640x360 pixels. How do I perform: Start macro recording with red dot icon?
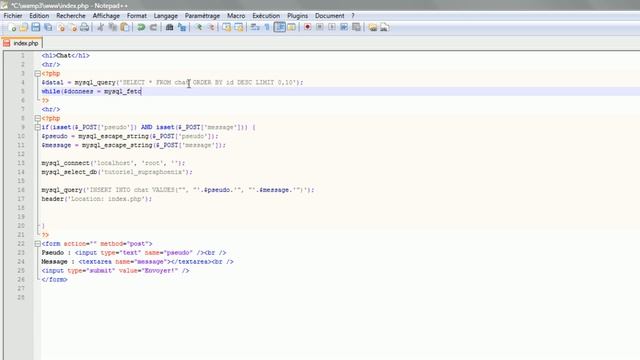307,27
